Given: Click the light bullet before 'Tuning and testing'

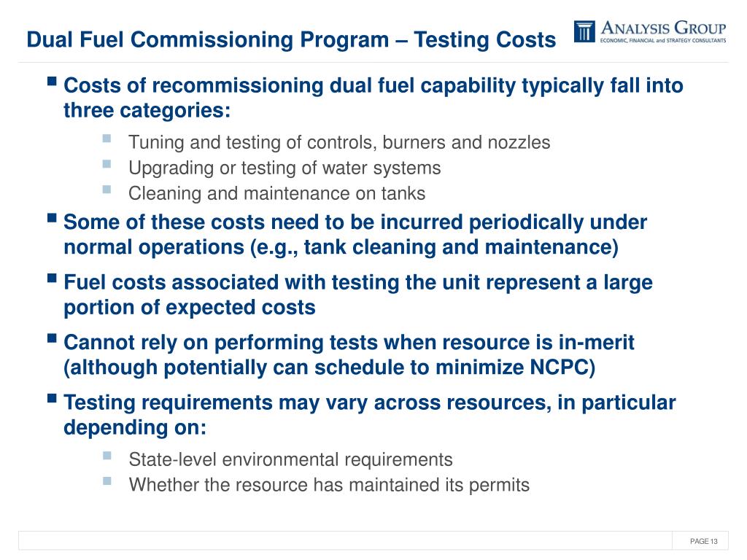Looking at the screenshot, I should click(107, 138).
